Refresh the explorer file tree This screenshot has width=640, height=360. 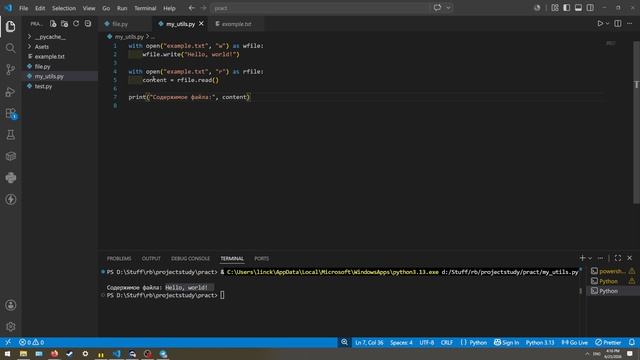click(76, 24)
